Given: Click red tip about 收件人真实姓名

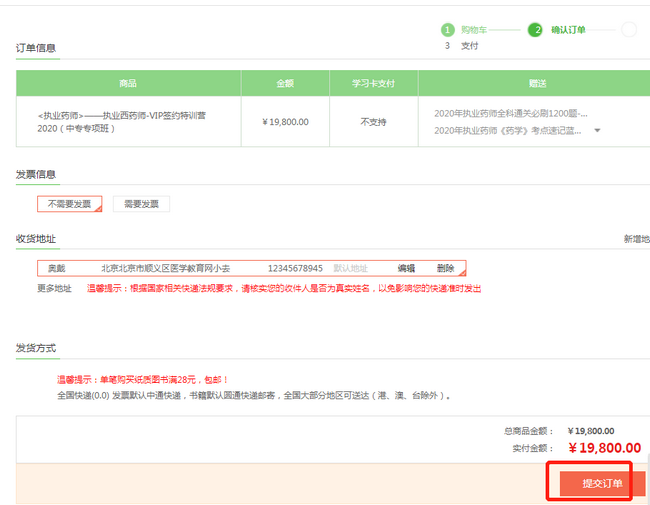Looking at the screenshot, I should point(284,288).
